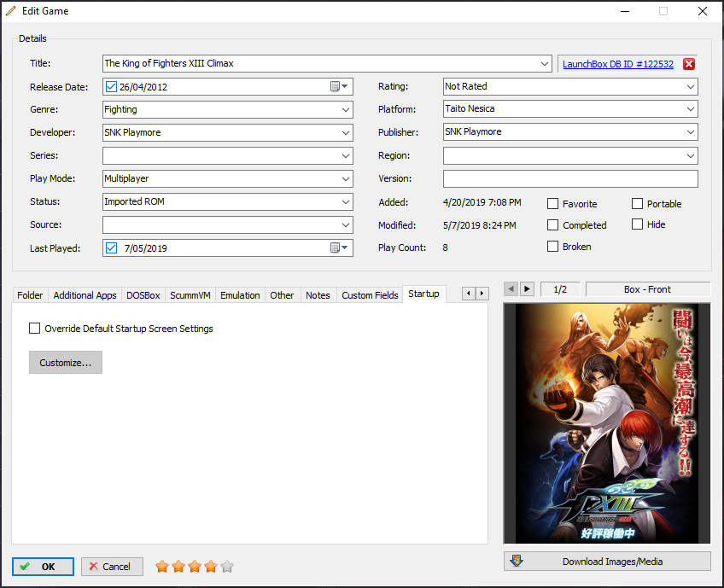Click the pencil icon in the title bar
724x588 pixels.
click(10, 10)
